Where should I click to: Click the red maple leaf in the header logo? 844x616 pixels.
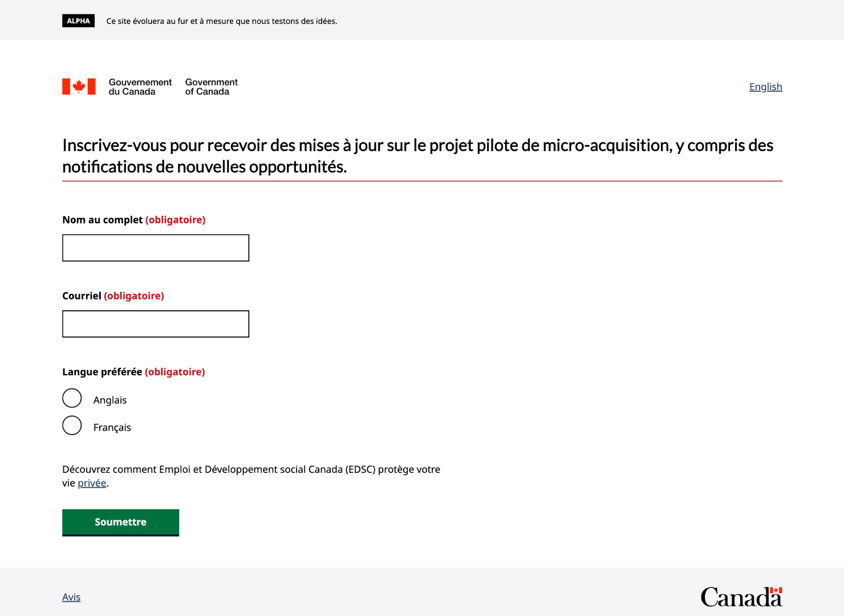78,85
